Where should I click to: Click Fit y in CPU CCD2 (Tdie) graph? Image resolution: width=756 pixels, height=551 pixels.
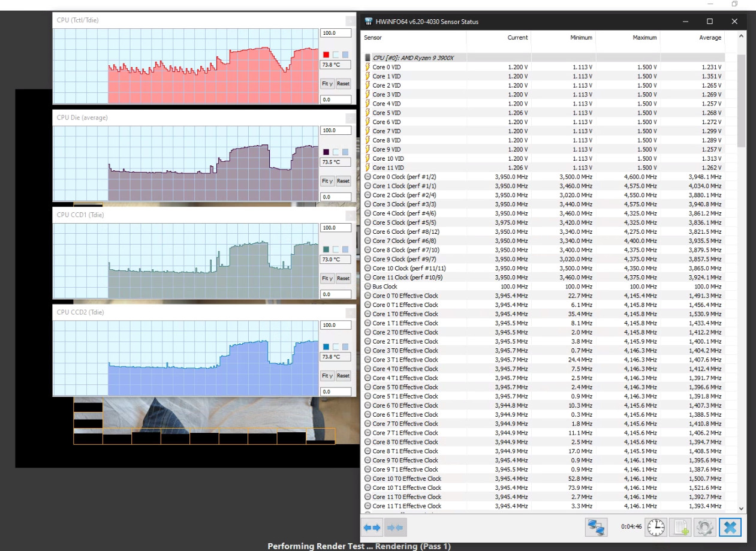tap(327, 376)
